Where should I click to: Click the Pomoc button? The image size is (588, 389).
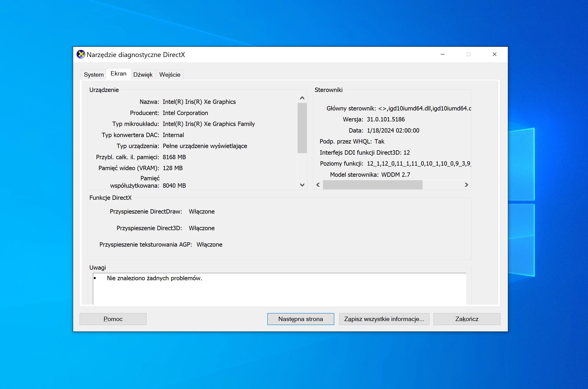point(113,319)
